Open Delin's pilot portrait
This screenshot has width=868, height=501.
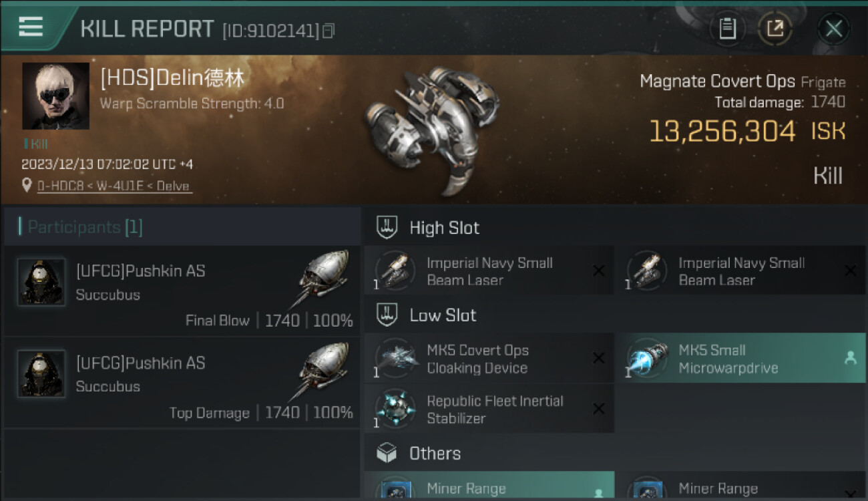pyautogui.click(x=55, y=96)
